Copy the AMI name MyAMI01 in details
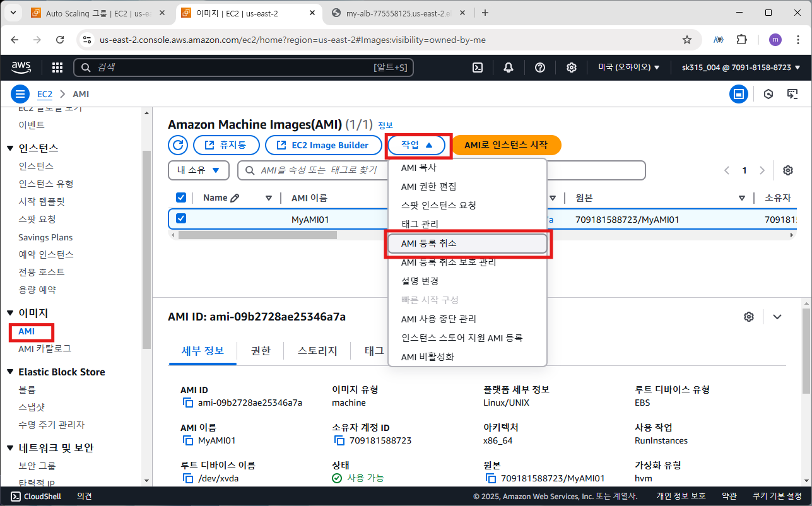Image resolution: width=812 pixels, height=506 pixels. (187, 440)
